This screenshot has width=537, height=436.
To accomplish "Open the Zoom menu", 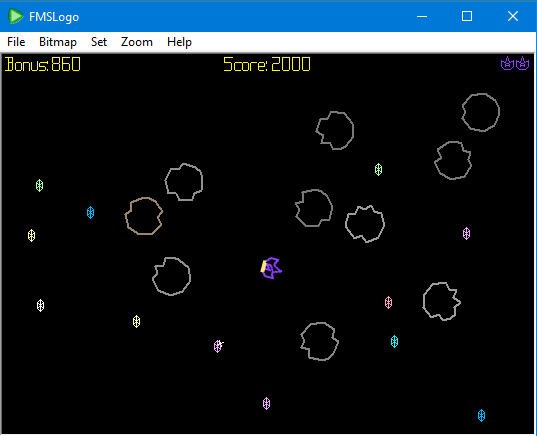I will point(137,42).
